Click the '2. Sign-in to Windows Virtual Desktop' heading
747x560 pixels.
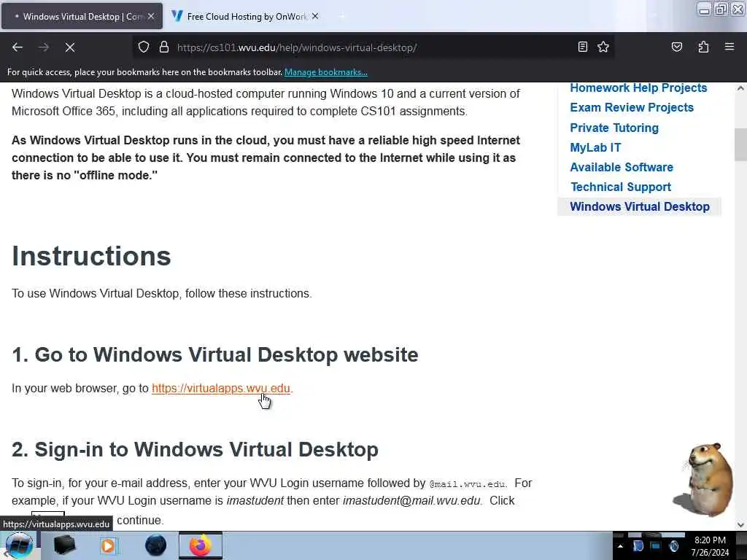(x=195, y=449)
